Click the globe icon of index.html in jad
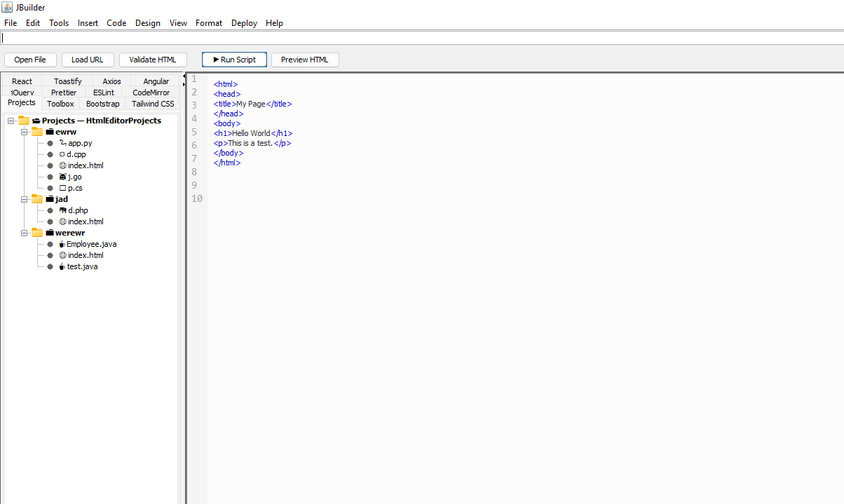844x504 pixels. (62, 222)
